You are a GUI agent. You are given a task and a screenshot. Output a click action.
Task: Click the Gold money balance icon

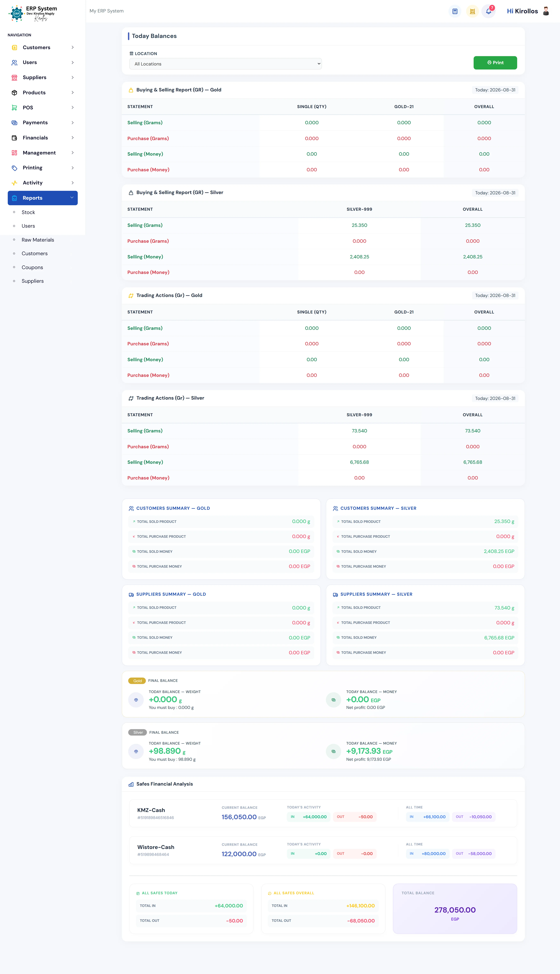point(333,700)
